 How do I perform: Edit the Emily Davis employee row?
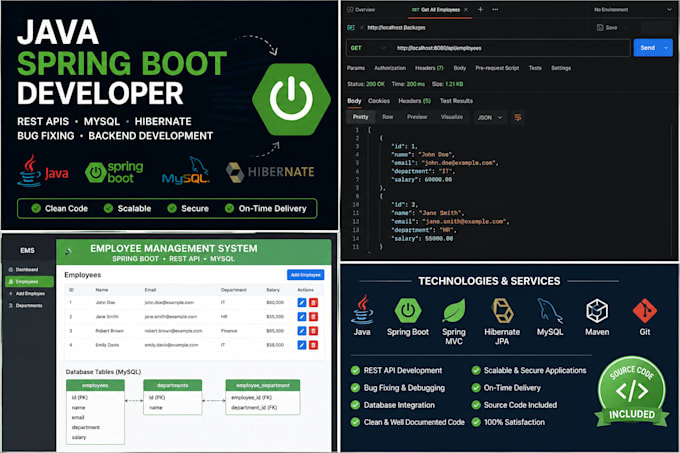[302, 345]
